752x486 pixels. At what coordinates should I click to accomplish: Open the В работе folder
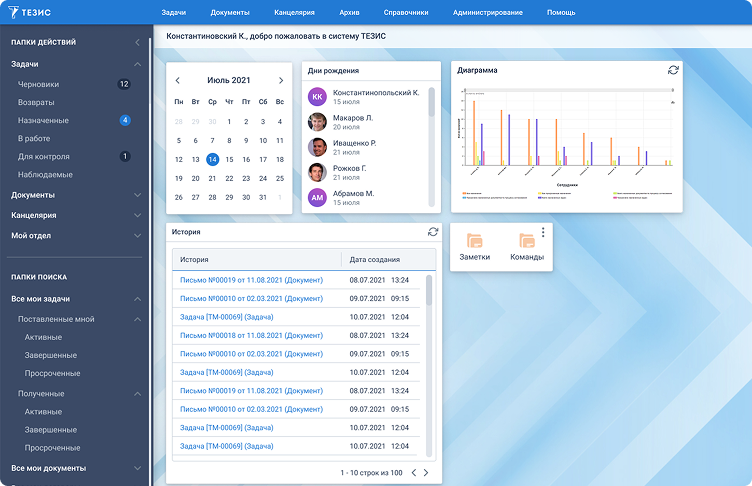[x=34, y=138]
